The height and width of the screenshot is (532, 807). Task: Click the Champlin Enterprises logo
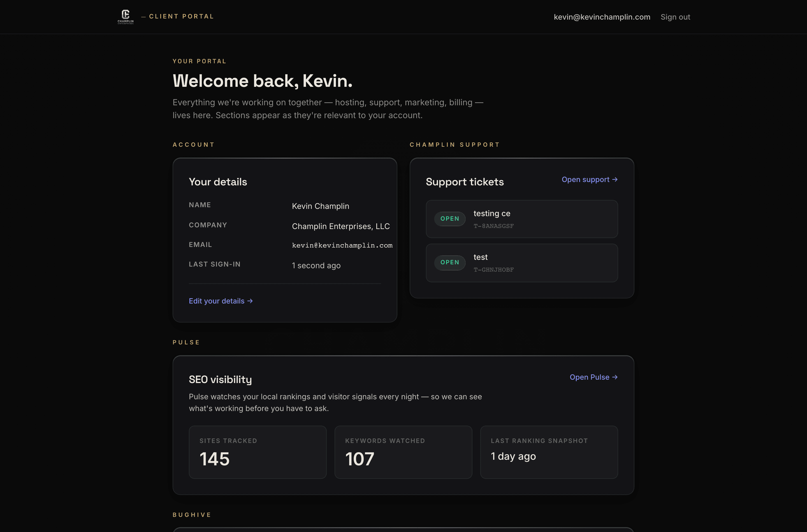[x=126, y=17]
